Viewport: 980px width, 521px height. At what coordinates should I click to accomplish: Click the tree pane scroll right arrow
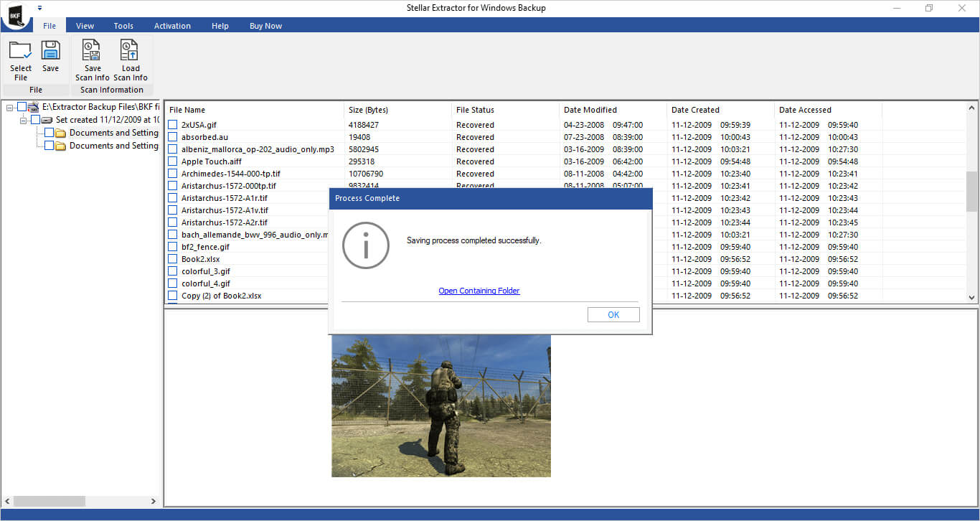pos(154,501)
